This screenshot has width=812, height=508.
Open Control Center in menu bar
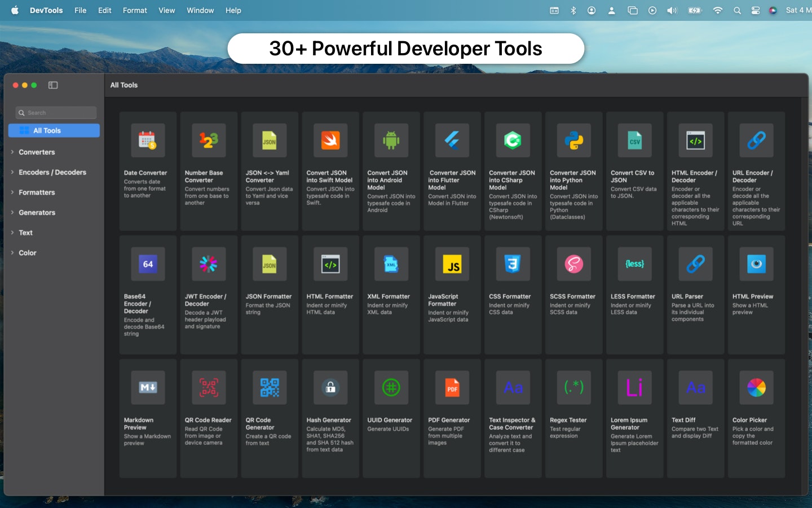pyautogui.click(x=756, y=10)
